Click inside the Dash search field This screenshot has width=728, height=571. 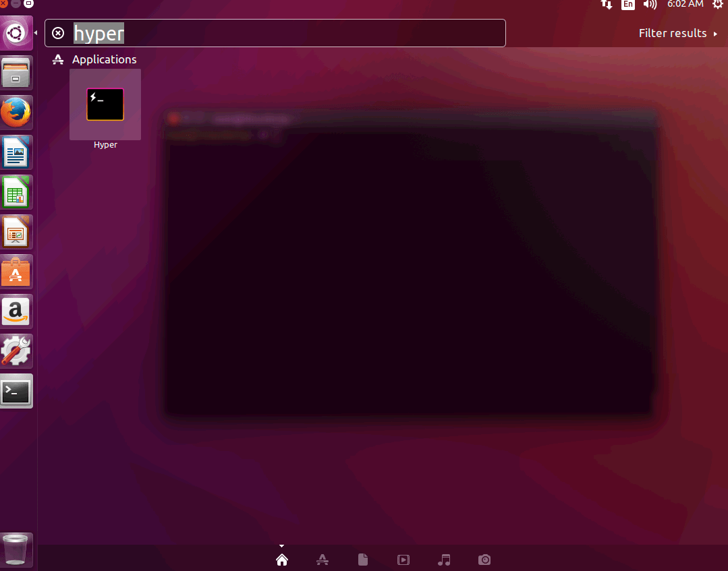pyautogui.click(x=275, y=33)
